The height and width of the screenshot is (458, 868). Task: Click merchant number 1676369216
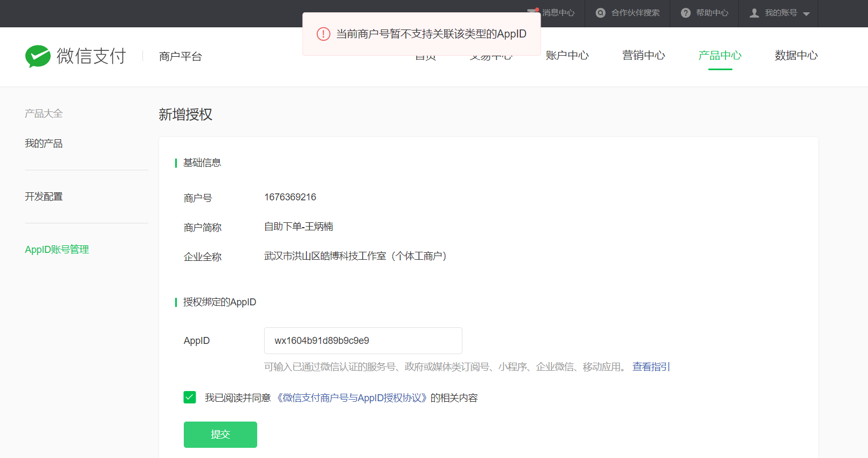pos(290,197)
